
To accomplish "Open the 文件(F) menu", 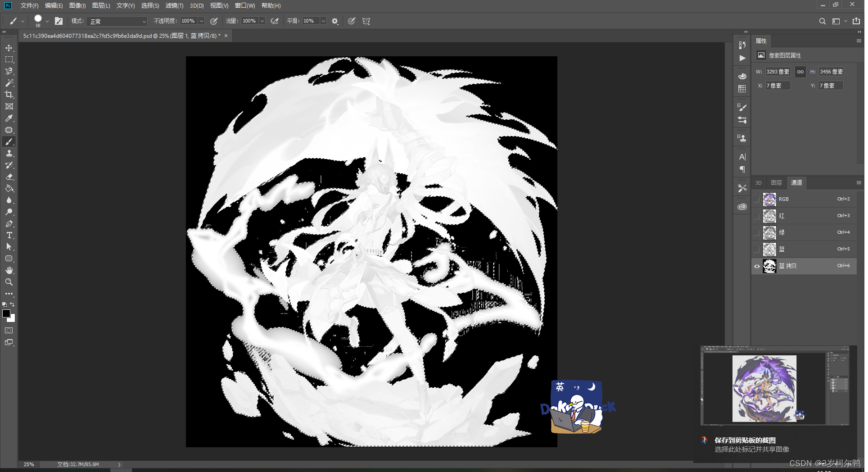I will coord(29,5).
